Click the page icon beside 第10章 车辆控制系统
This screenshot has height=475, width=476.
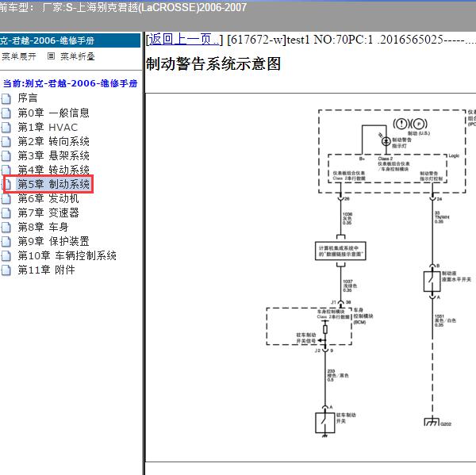point(6,256)
